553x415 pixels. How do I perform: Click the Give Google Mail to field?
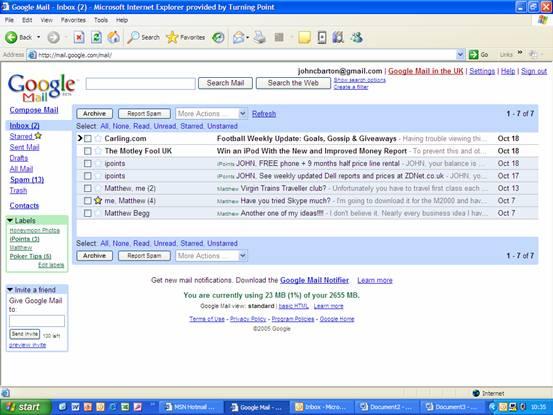point(37,321)
